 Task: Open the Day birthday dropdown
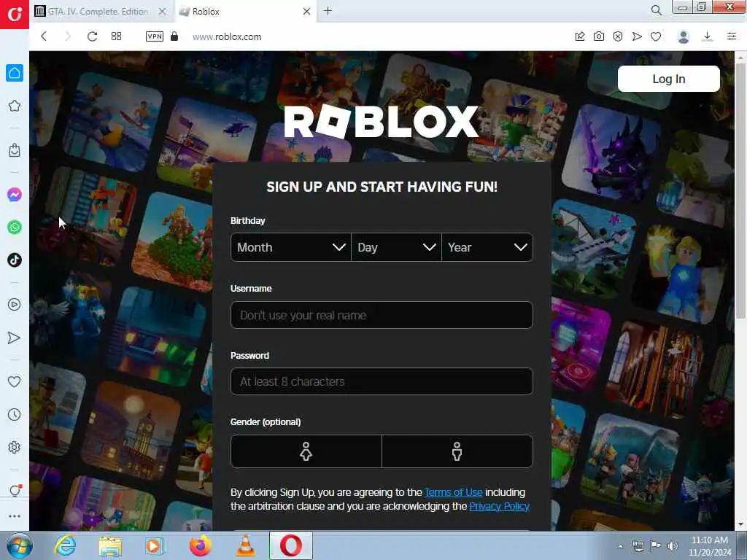click(x=396, y=247)
